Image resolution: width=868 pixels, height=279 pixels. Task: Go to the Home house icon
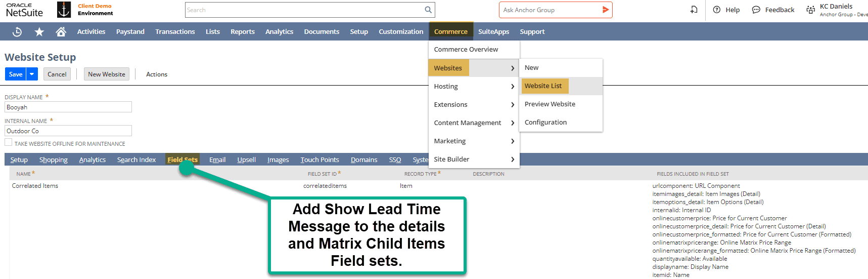pos(61,31)
